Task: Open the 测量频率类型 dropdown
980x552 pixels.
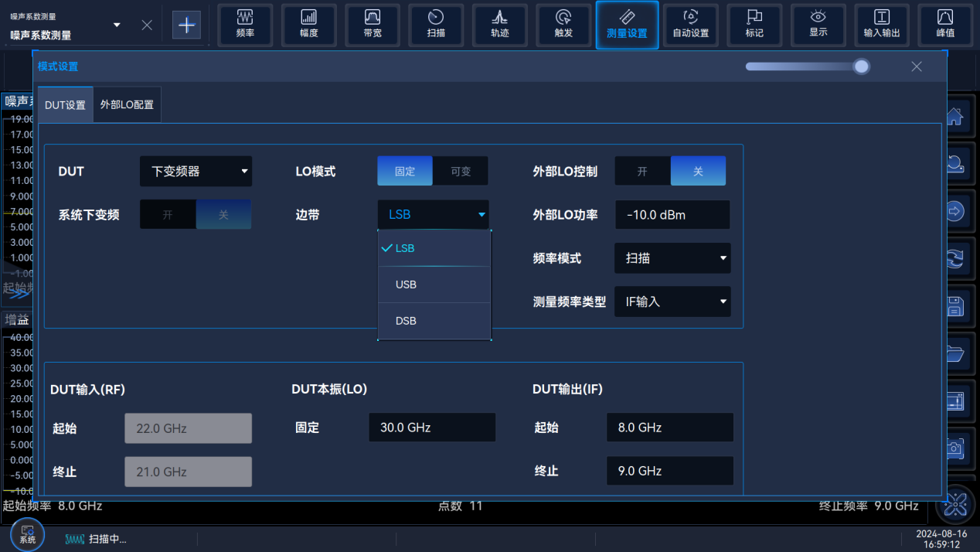Action: [x=672, y=302]
